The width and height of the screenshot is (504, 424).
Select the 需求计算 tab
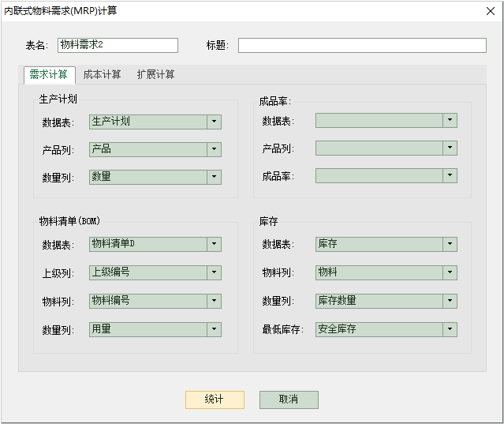pos(49,75)
